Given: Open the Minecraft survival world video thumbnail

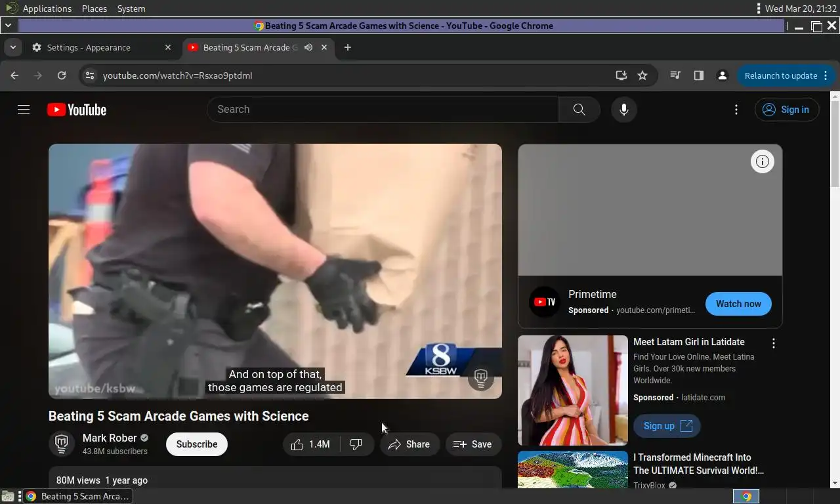Looking at the screenshot, I should point(573,469).
